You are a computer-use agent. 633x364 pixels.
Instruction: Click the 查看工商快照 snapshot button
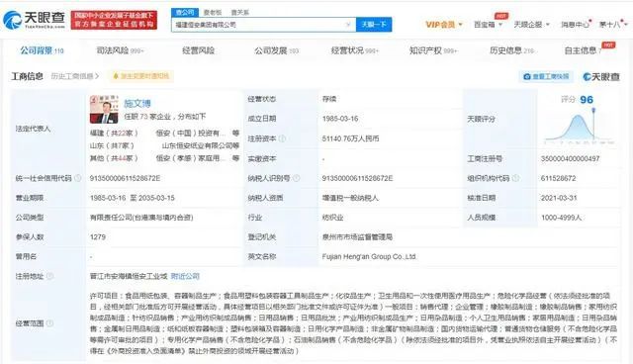pos(545,76)
